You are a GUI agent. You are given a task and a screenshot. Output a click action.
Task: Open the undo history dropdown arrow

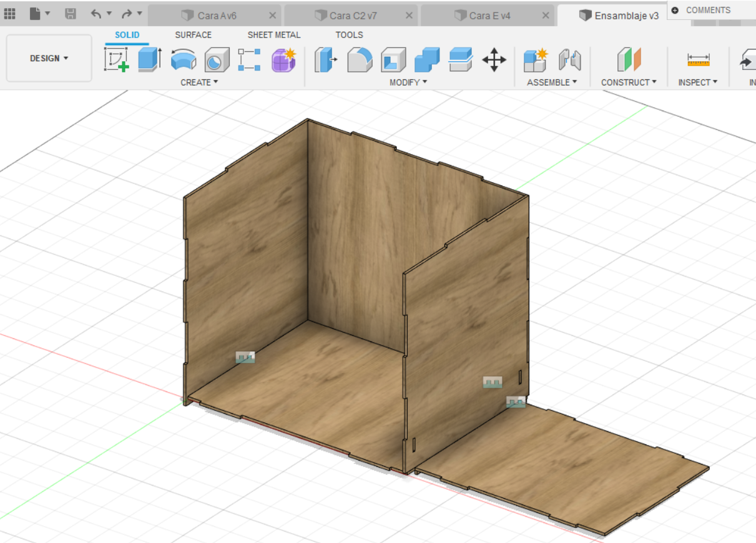(x=109, y=14)
